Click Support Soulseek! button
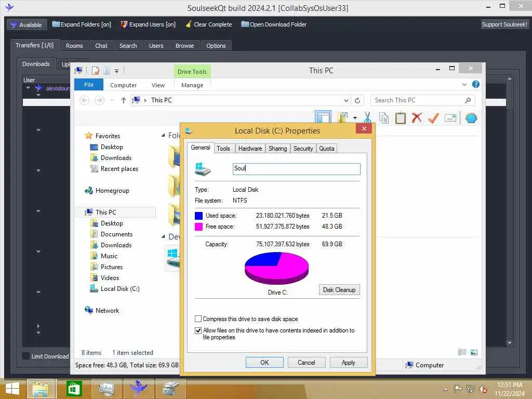Viewport: 532px width, 399px height. [x=504, y=24]
